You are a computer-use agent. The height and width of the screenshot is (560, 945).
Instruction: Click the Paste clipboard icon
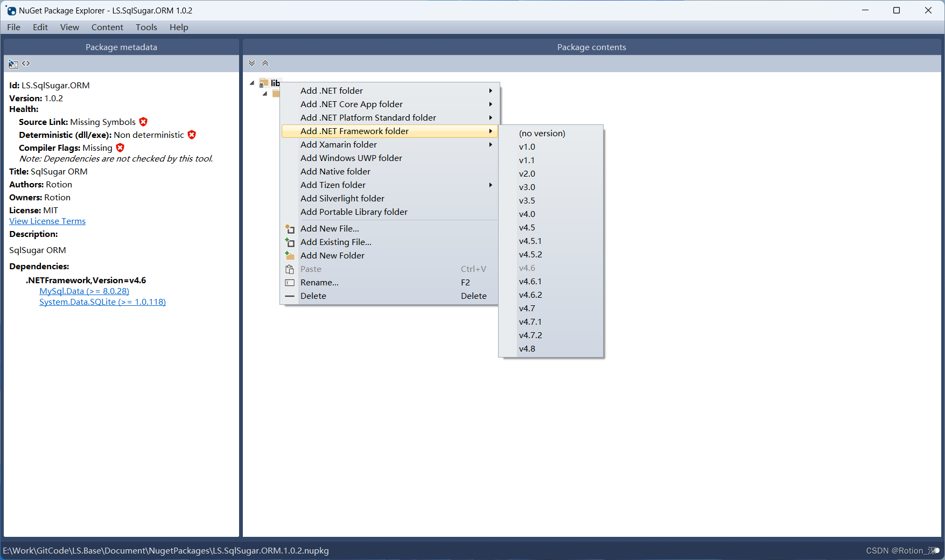(x=290, y=269)
